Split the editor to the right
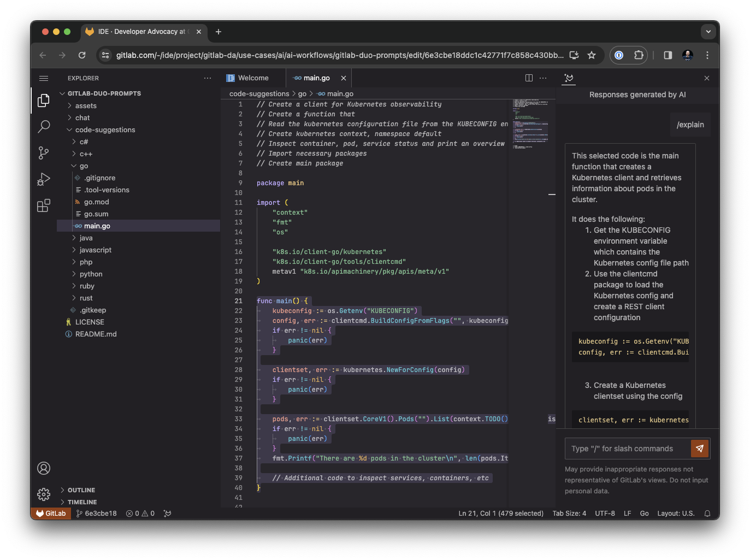 click(x=529, y=78)
